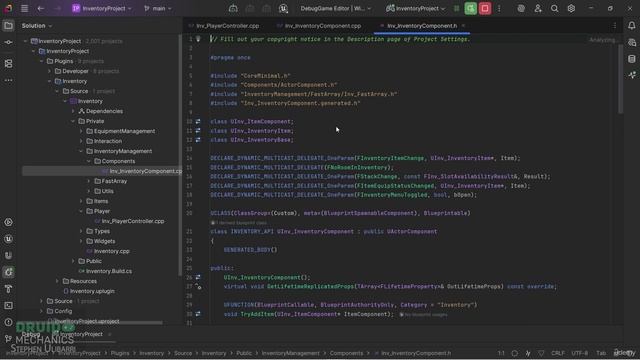The height and width of the screenshot is (360, 640).
Task: Expand the Resources folder
Action: 58,281
